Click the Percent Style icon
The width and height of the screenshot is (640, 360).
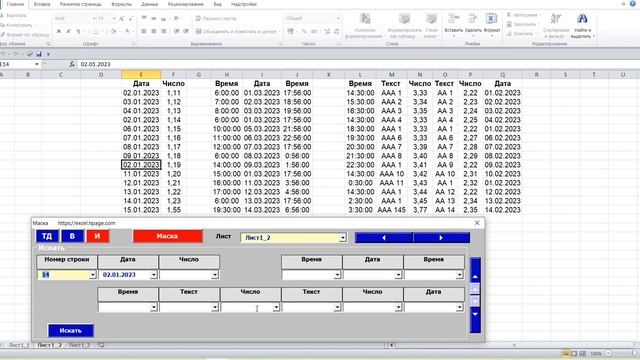coord(304,31)
